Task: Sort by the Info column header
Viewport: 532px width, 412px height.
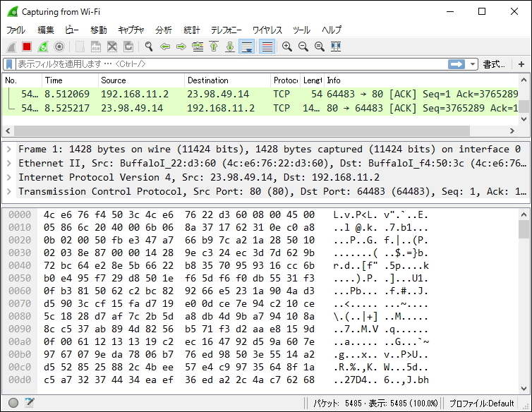Action: tap(421, 80)
